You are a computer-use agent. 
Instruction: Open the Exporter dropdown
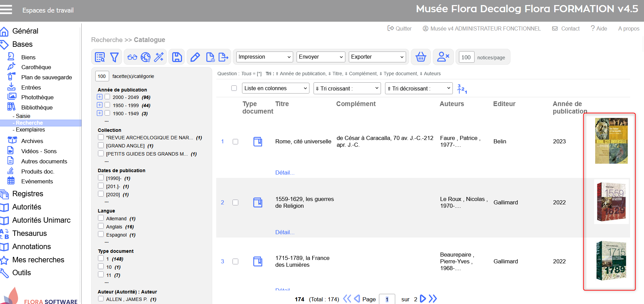[377, 57]
